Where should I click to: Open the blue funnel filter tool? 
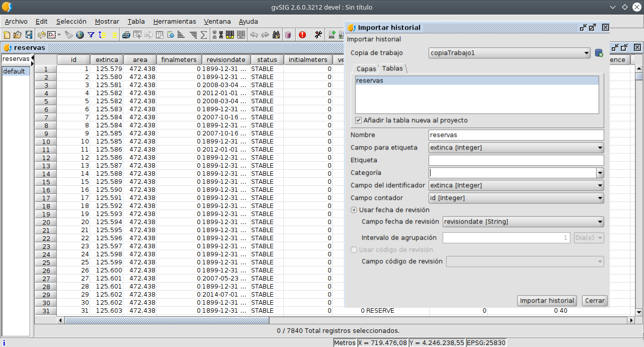(91, 35)
